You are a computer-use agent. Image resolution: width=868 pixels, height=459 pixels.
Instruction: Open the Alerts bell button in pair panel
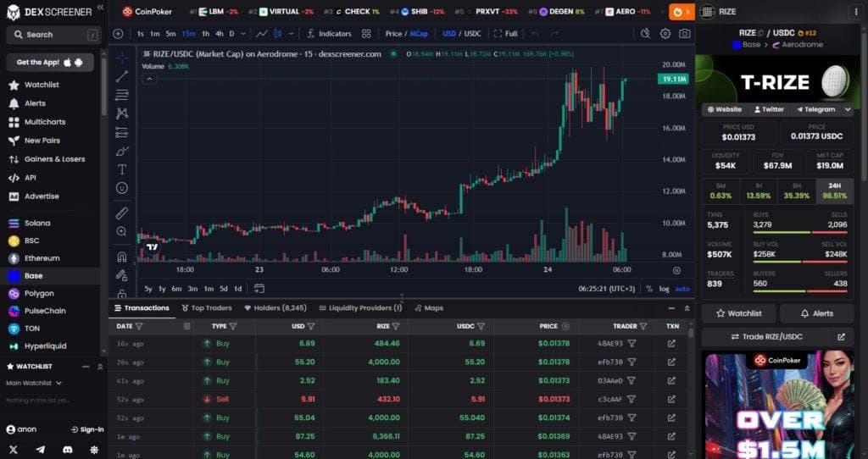[816, 313]
